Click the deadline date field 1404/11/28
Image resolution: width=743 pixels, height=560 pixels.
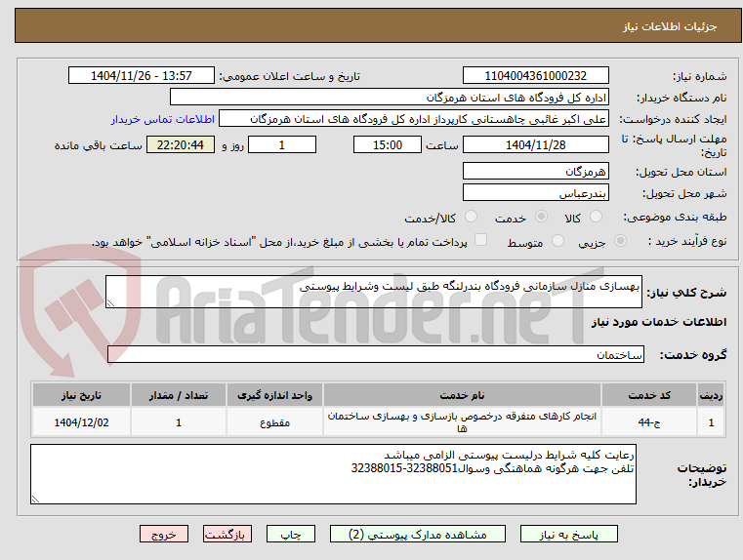535,144
